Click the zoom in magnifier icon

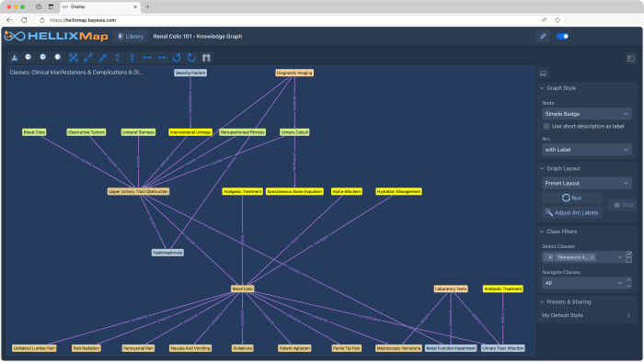pyautogui.click(x=43, y=57)
